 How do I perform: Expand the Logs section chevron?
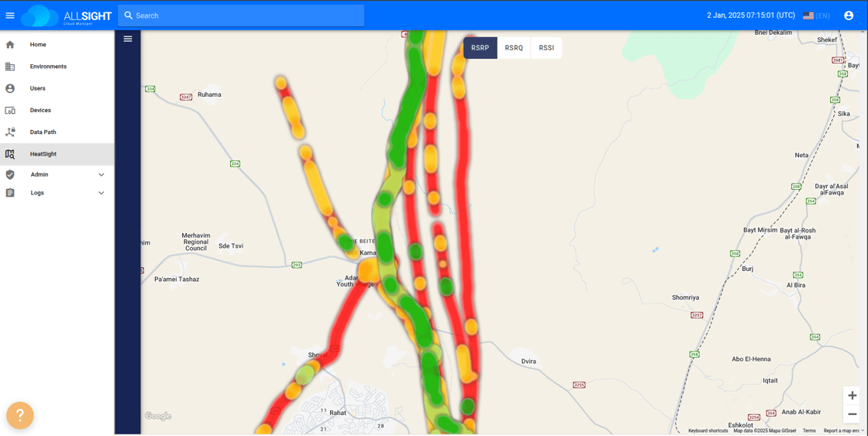pyautogui.click(x=102, y=193)
